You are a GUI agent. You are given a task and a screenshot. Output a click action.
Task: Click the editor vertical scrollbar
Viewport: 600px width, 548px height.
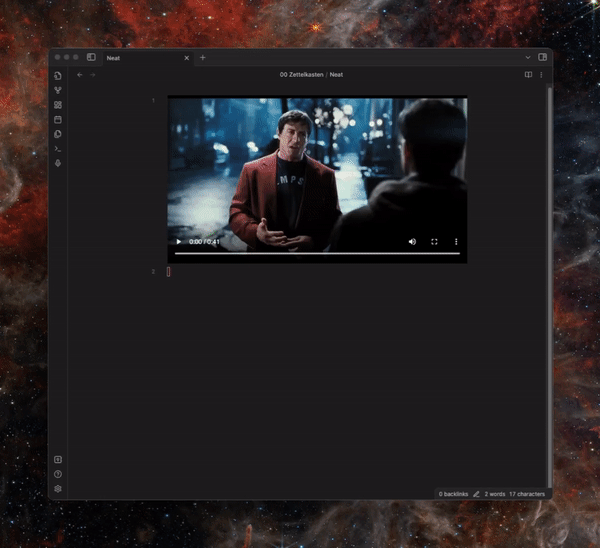click(x=550, y=287)
